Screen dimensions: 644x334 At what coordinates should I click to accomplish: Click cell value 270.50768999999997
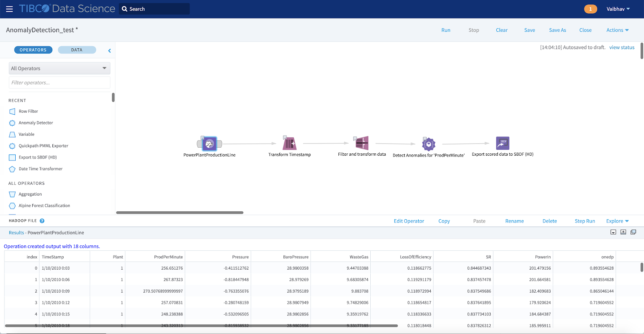tap(163, 291)
